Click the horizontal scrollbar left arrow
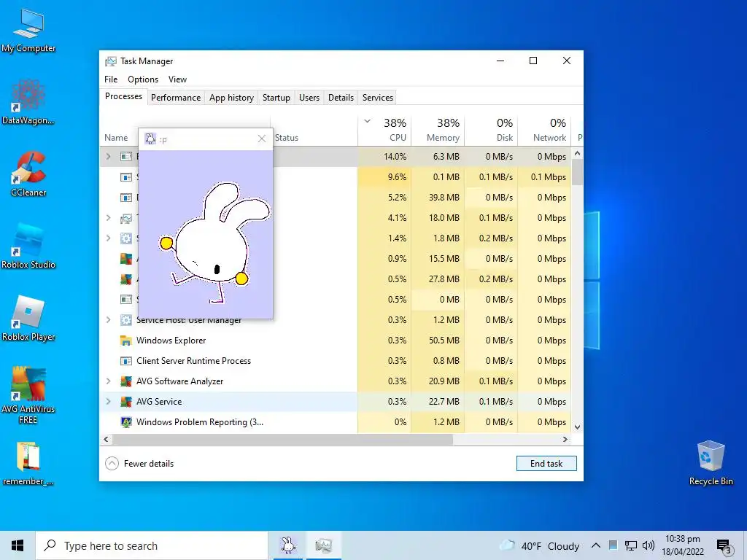 [x=106, y=439]
